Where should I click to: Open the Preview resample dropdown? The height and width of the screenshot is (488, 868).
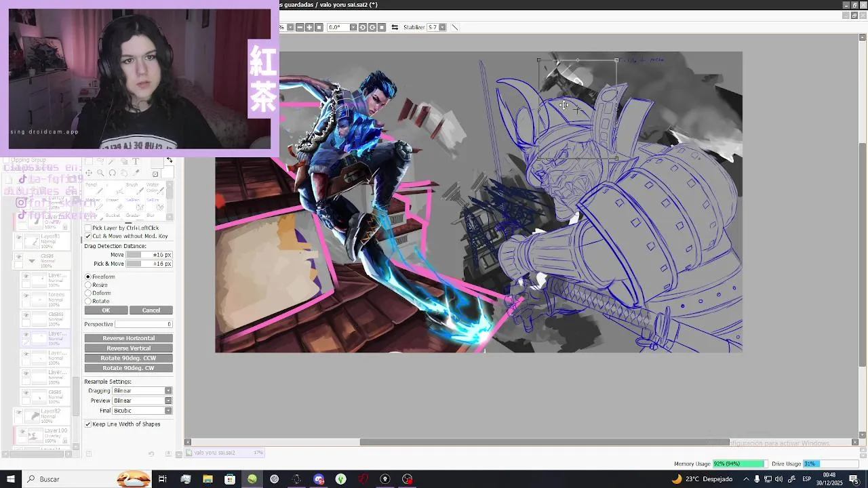click(168, 401)
